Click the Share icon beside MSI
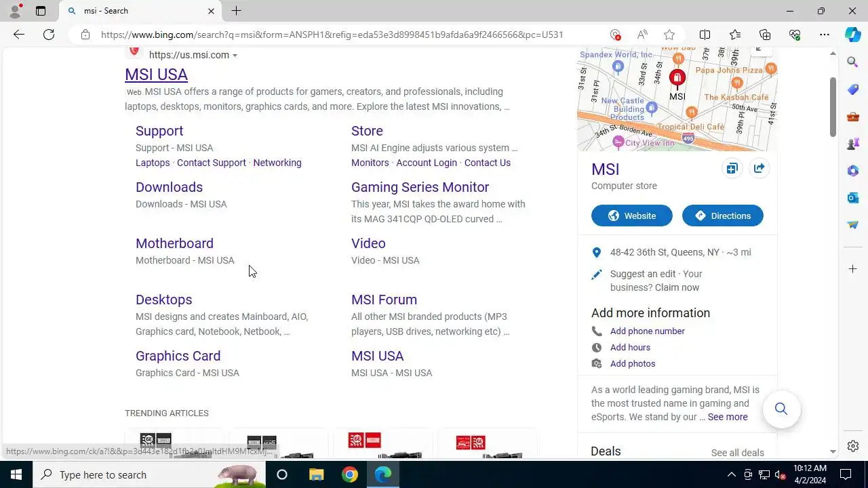This screenshot has width=868, height=488. pos(759,169)
